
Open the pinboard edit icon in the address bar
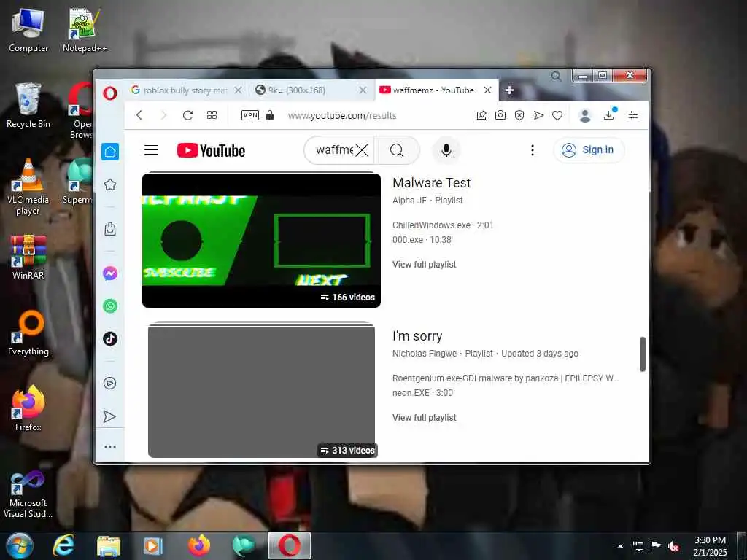click(481, 115)
